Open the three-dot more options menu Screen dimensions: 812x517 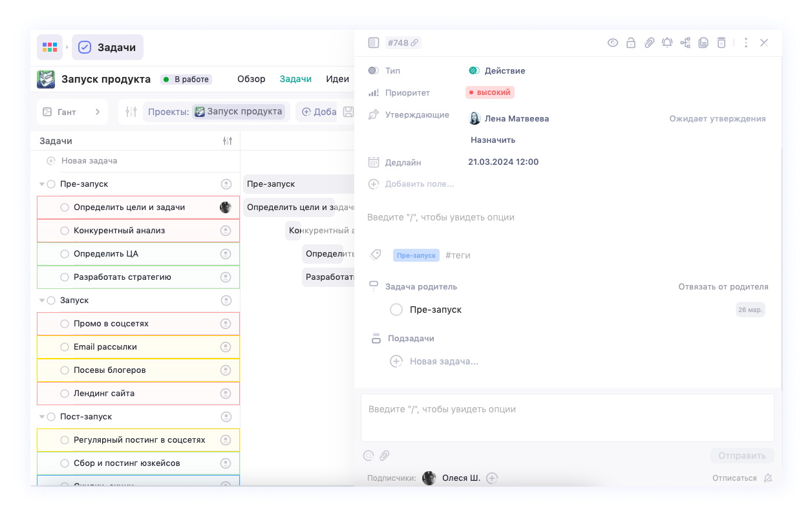coord(746,43)
